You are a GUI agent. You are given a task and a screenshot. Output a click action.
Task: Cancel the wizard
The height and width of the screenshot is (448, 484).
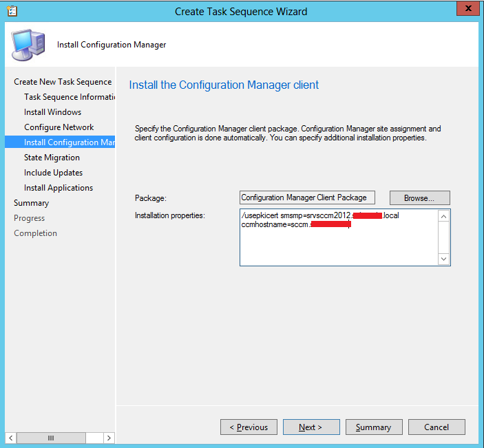point(436,427)
